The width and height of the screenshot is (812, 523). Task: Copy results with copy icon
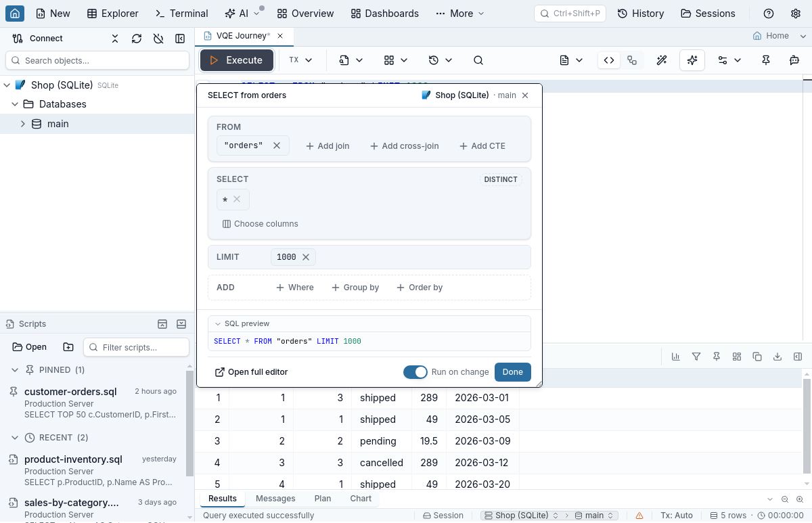tap(757, 357)
